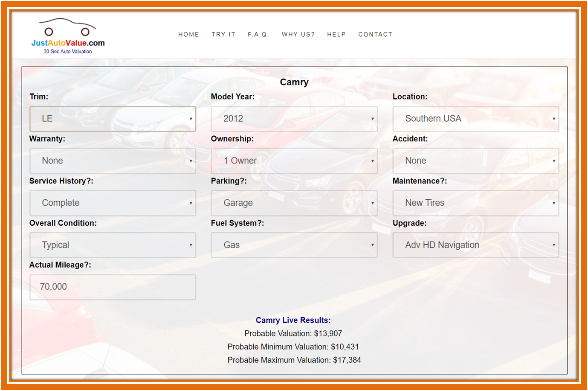Open the HELP page
Image resolution: width=588 pixels, height=391 pixels.
click(x=336, y=34)
